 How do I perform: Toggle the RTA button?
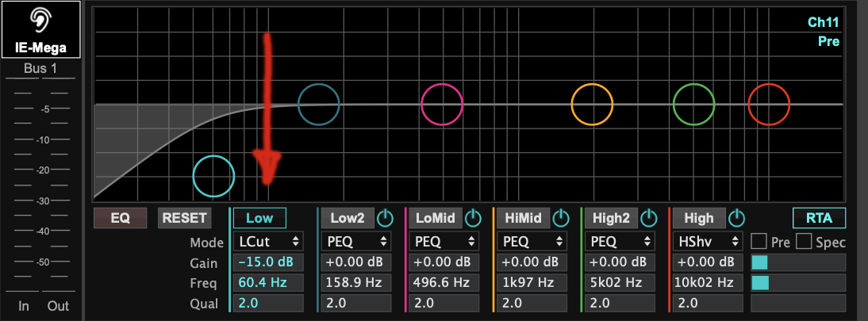(x=820, y=218)
